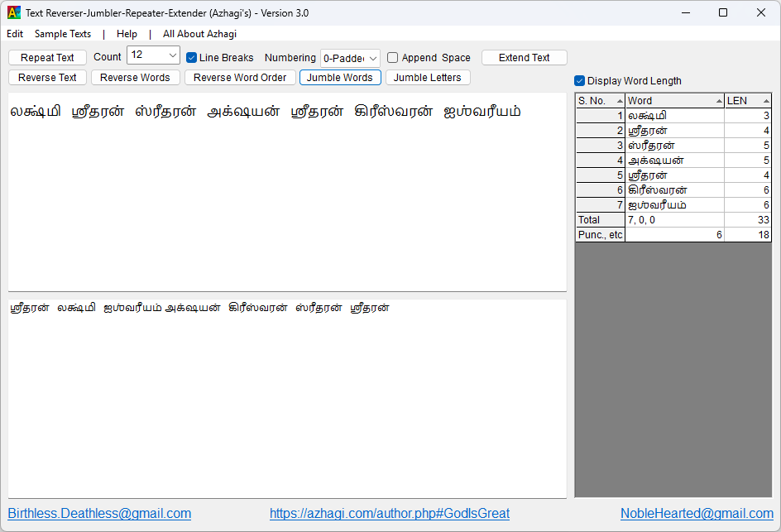Open the Help menu
781x532 pixels.
tap(127, 34)
